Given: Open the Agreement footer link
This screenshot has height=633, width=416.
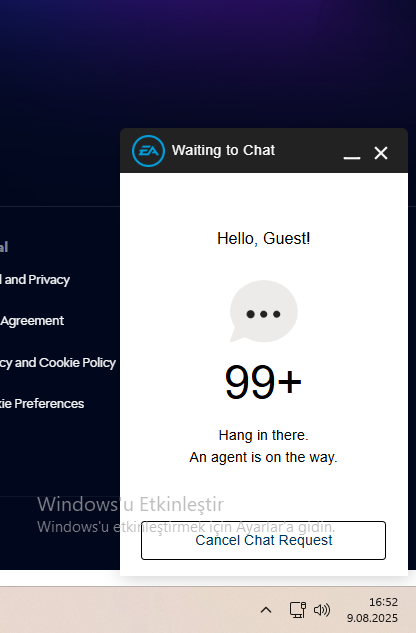Looking at the screenshot, I should point(32,321).
